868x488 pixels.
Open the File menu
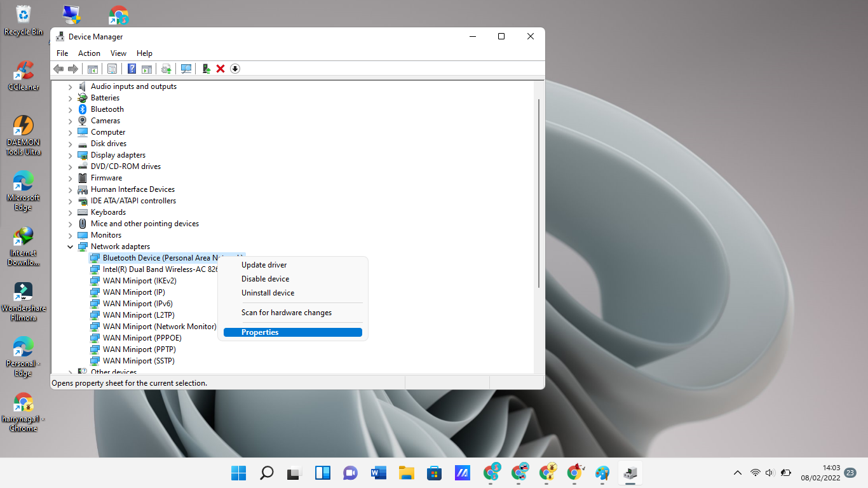tap(62, 53)
